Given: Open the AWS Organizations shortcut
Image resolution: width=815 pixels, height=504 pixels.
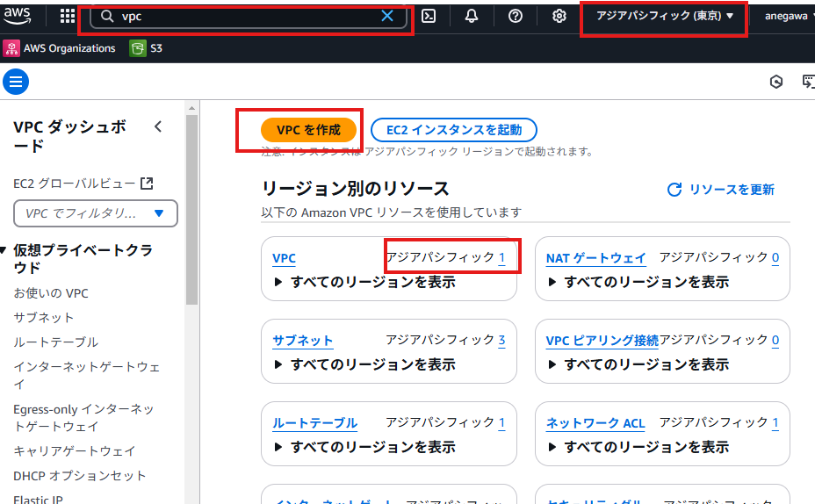Looking at the screenshot, I should pos(59,48).
